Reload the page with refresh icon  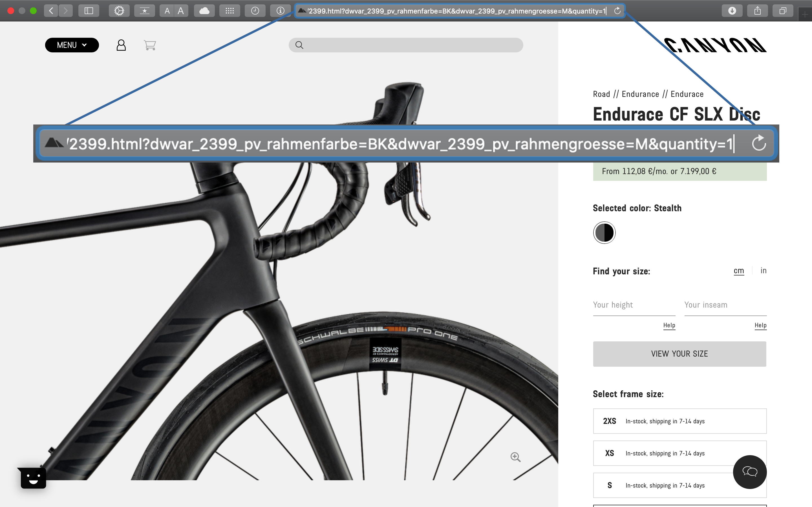(617, 11)
